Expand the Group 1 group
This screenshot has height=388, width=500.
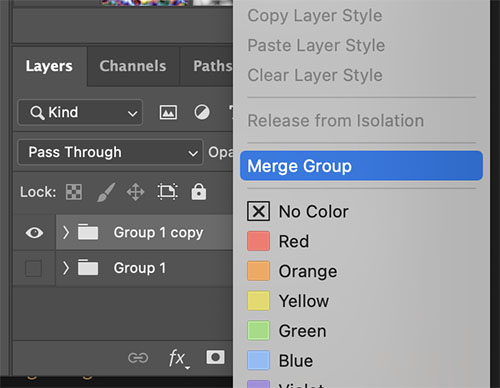[x=66, y=268]
